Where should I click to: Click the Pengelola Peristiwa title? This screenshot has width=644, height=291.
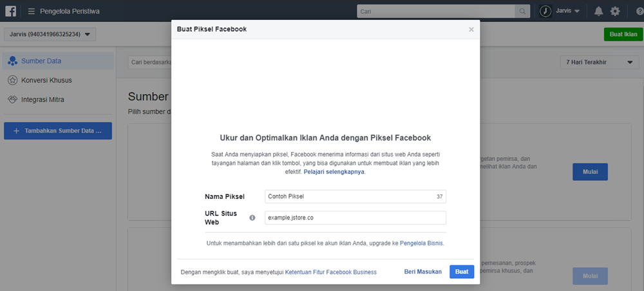70,11
